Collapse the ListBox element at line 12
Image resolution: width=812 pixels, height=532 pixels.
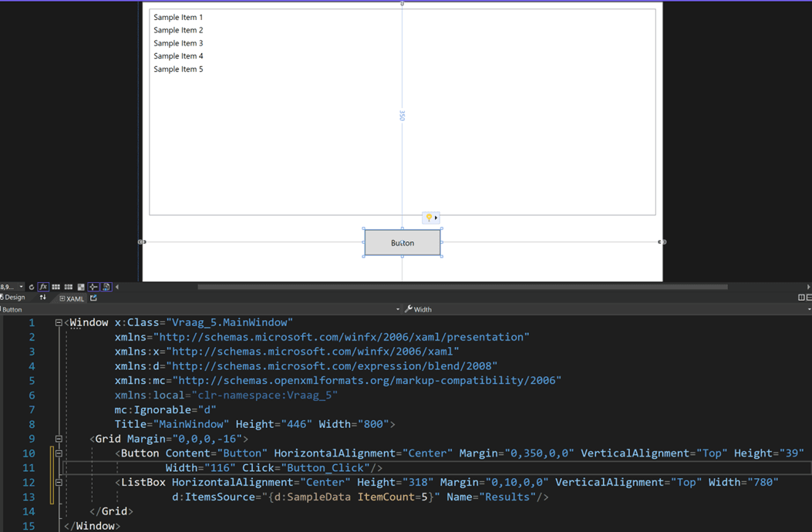pos(59,483)
